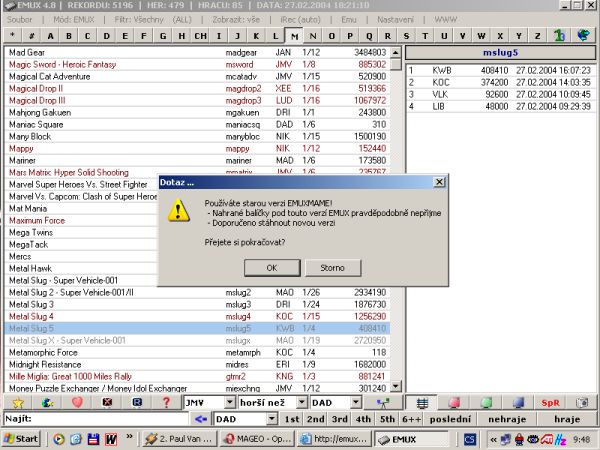Screen dimensions: 600x450
Task: Click the 1st rank filter button
Action: point(292,419)
